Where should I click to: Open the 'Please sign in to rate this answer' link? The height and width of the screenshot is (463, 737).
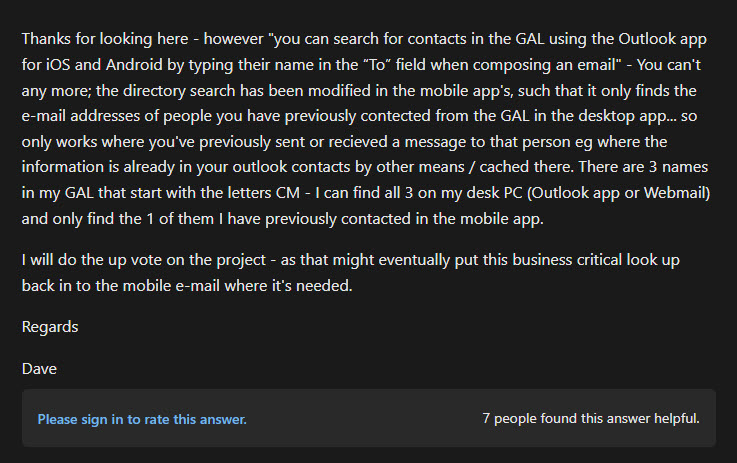[x=142, y=419]
